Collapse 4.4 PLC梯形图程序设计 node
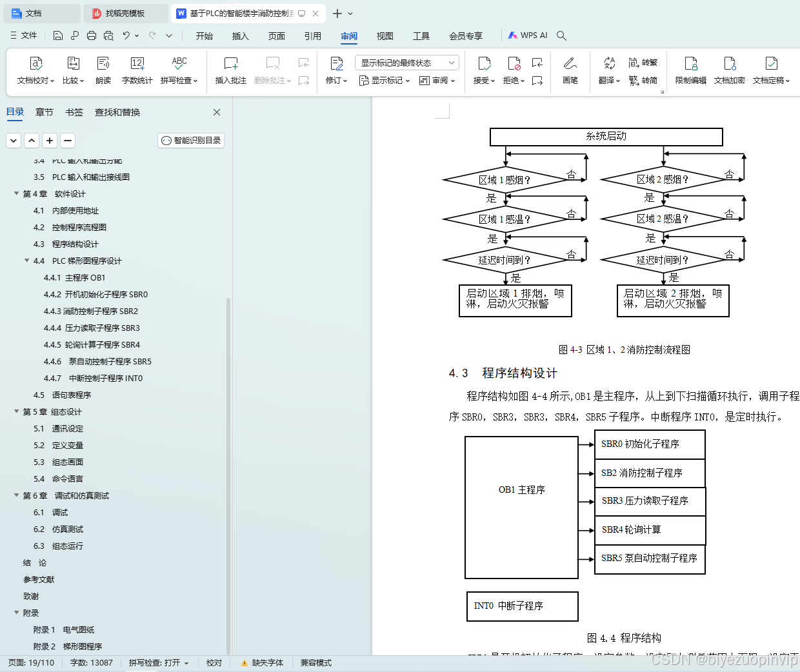 (27, 261)
